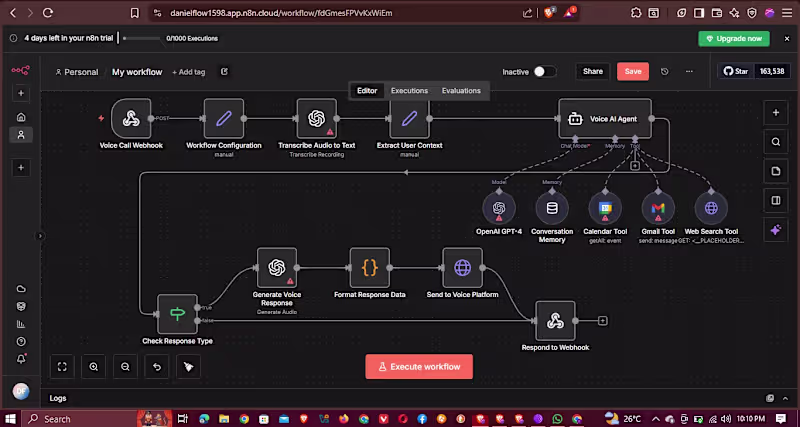
Task: Open the Format Response Data node
Action: pos(369,267)
